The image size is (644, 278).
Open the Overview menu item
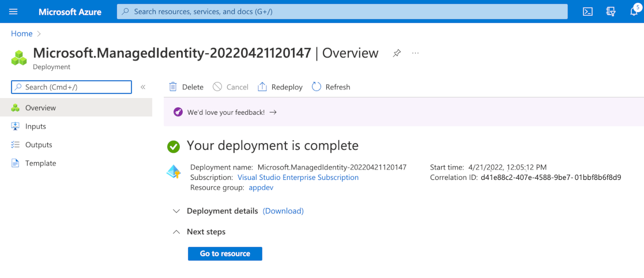pyautogui.click(x=76, y=108)
